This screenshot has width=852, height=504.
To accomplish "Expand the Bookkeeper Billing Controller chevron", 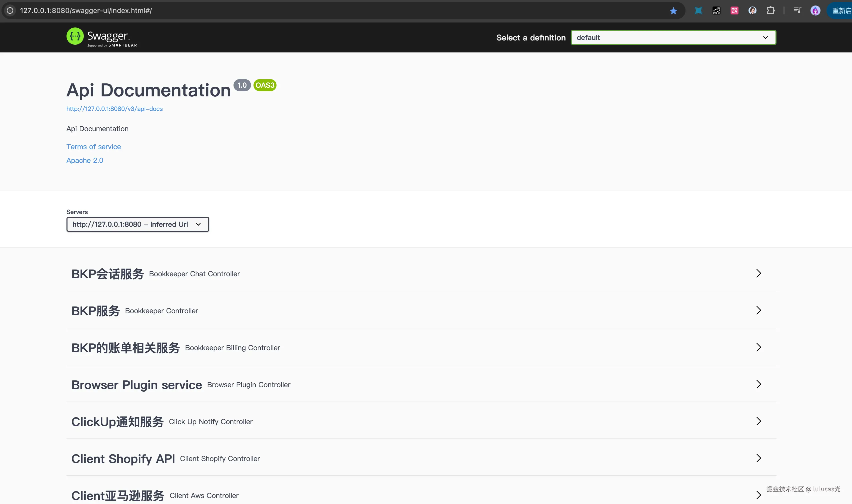I will [x=758, y=347].
